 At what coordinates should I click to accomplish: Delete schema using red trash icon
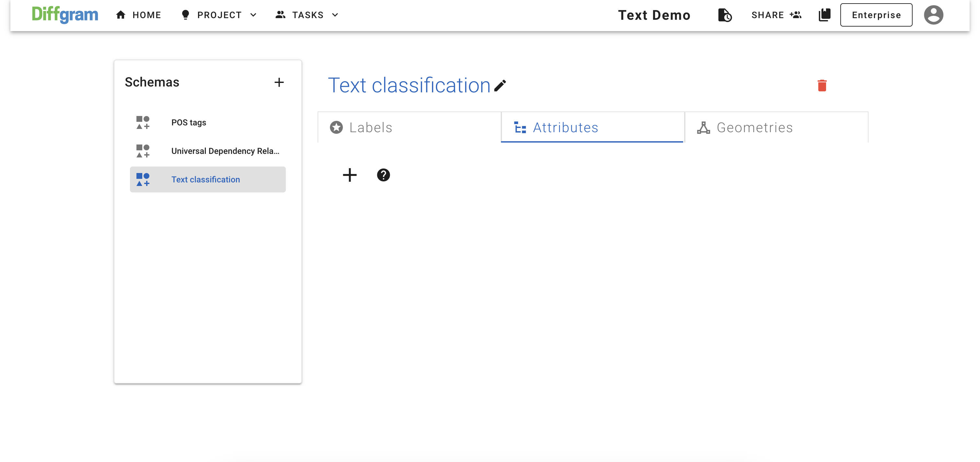click(x=822, y=86)
